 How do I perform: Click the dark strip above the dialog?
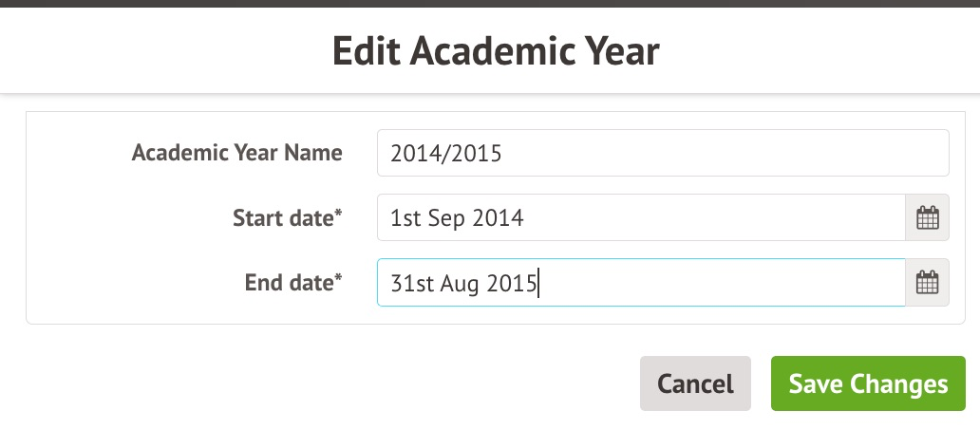click(490, 3)
